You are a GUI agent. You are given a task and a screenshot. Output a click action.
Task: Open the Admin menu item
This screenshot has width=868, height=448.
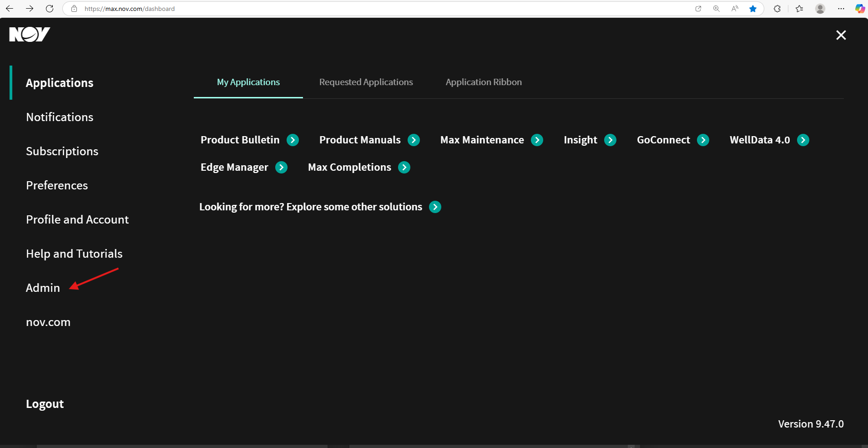(43, 288)
